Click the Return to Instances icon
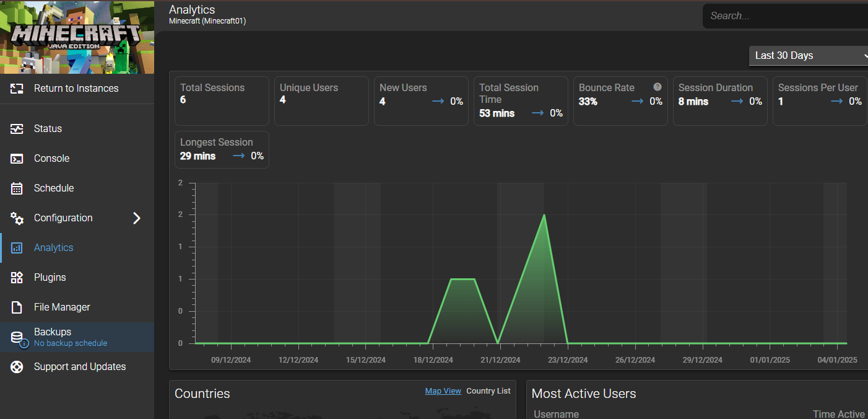Viewport: 868px width, 419px height. pyautogui.click(x=17, y=89)
